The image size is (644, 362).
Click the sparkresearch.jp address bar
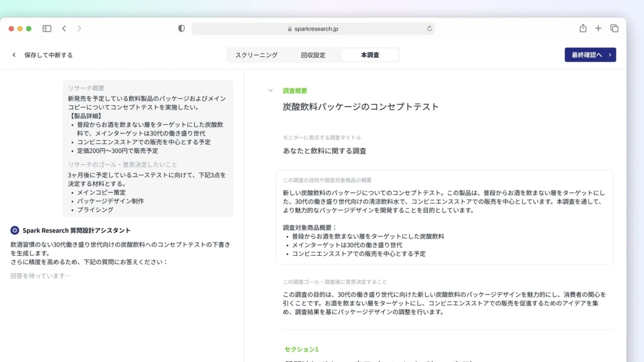point(313,28)
